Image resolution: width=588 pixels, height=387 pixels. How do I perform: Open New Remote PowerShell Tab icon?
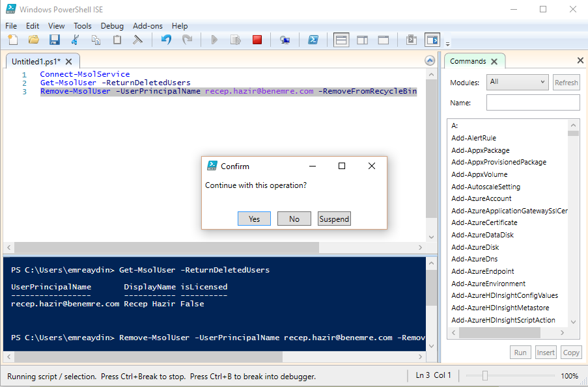[x=285, y=40]
